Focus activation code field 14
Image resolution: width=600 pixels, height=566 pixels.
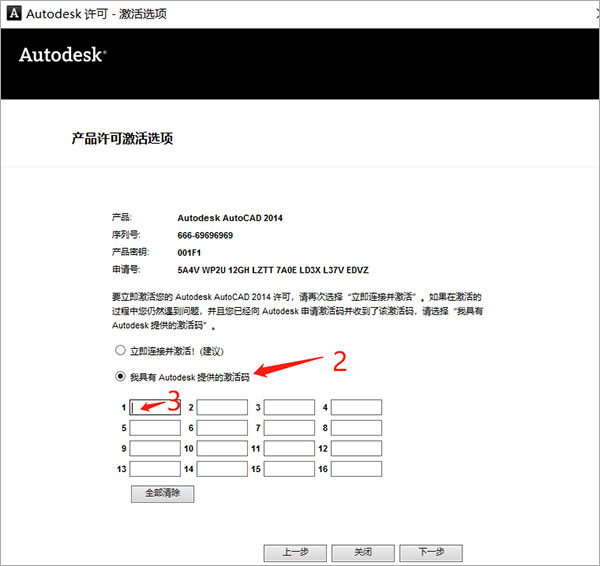222,469
